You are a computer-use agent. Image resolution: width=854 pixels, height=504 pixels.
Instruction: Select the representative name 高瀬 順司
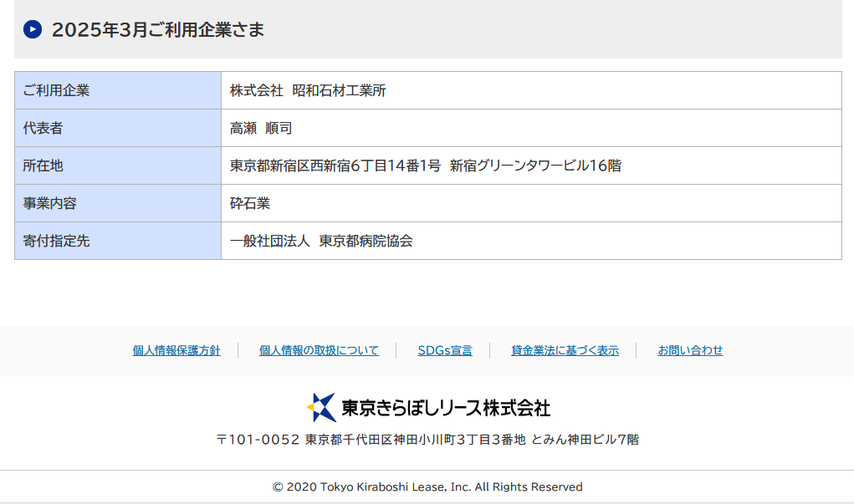(261, 128)
